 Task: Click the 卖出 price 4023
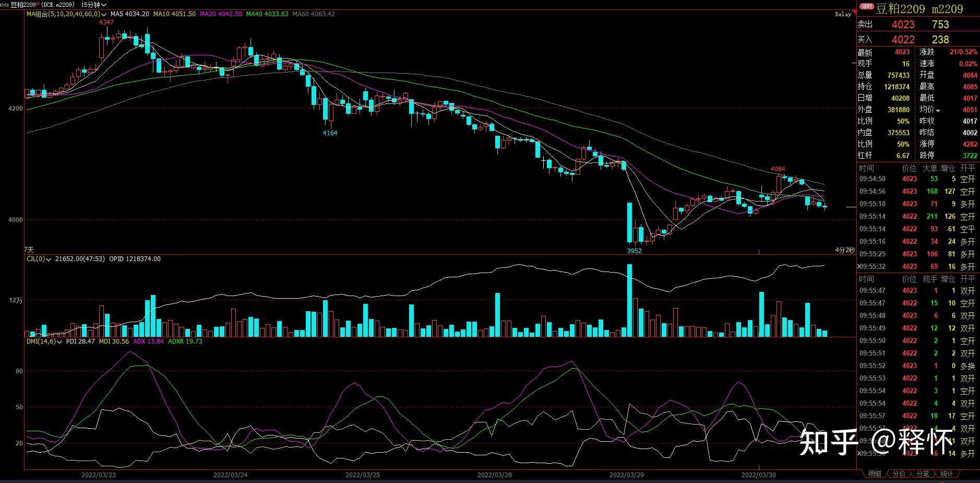(903, 25)
